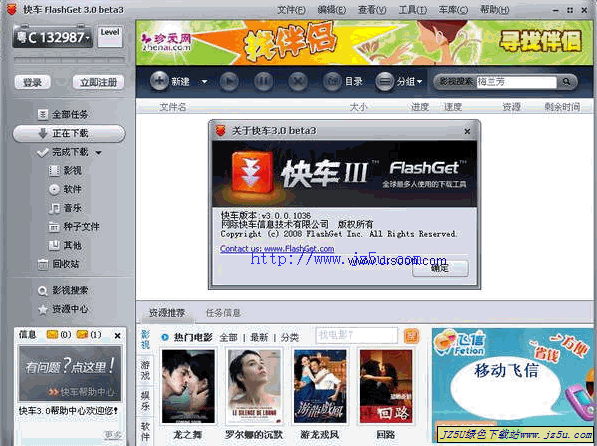Viewport: 597px width, 446px height.
Task: Focus the 影视搜索 search input field
Action: click(516, 82)
